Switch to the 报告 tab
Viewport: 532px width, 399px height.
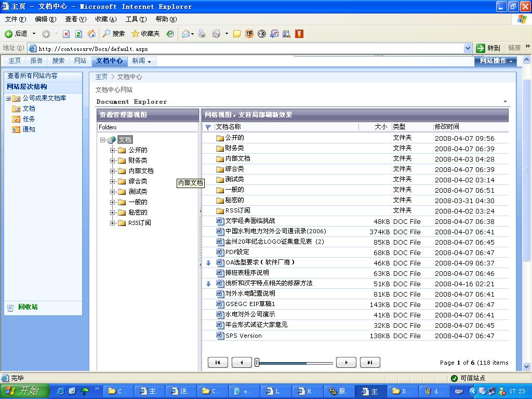36,61
